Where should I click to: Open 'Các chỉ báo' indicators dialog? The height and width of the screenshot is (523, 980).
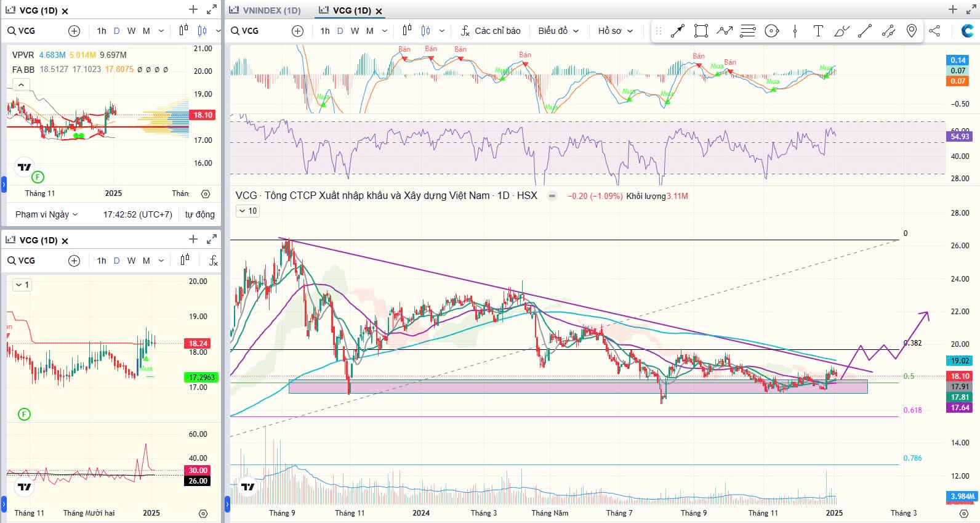pyautogui.click(x=491, y=31)
